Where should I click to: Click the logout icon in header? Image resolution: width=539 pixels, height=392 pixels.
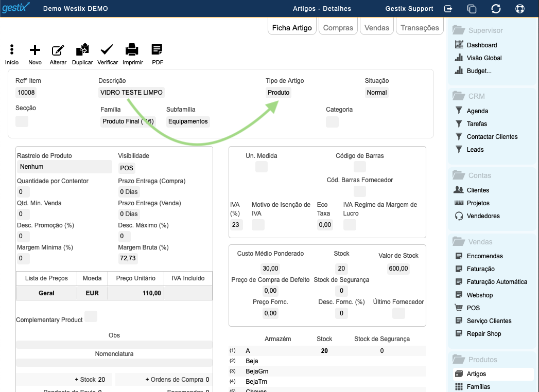(448, 9)
